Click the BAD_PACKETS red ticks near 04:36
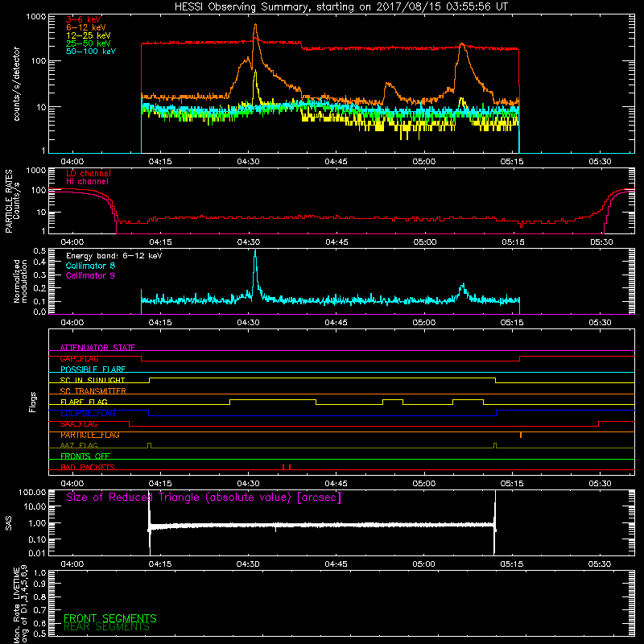This screenshot has height=644, width=644. click(x=287, y=467)
